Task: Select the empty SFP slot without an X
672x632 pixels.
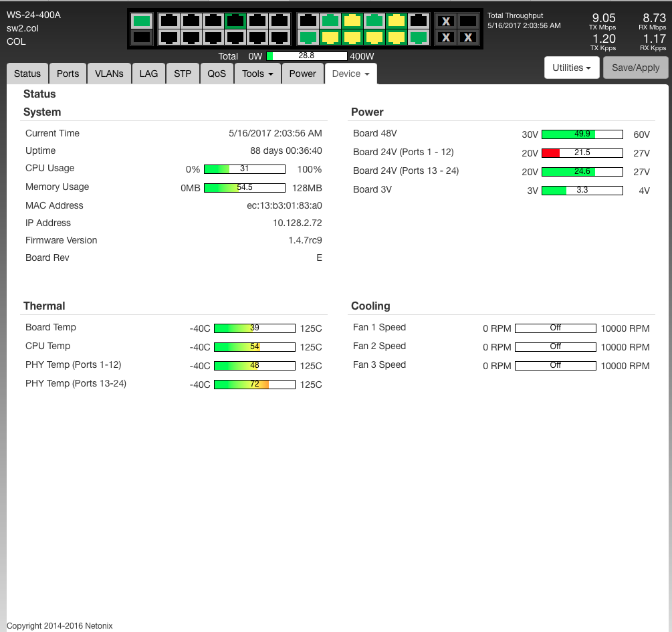Action: pos(468,21)
